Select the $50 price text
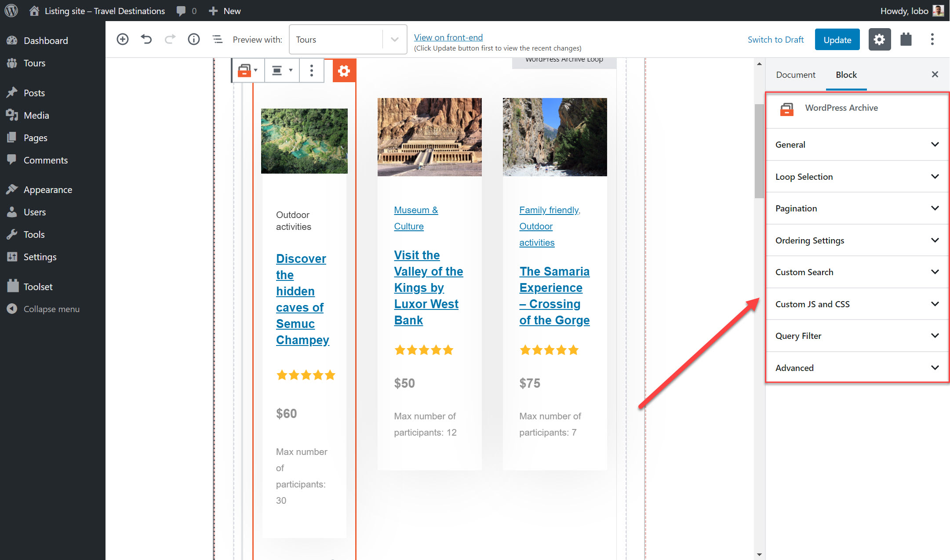Image resolution: width=950 pixels, height=560 pixels. [404, 383]
